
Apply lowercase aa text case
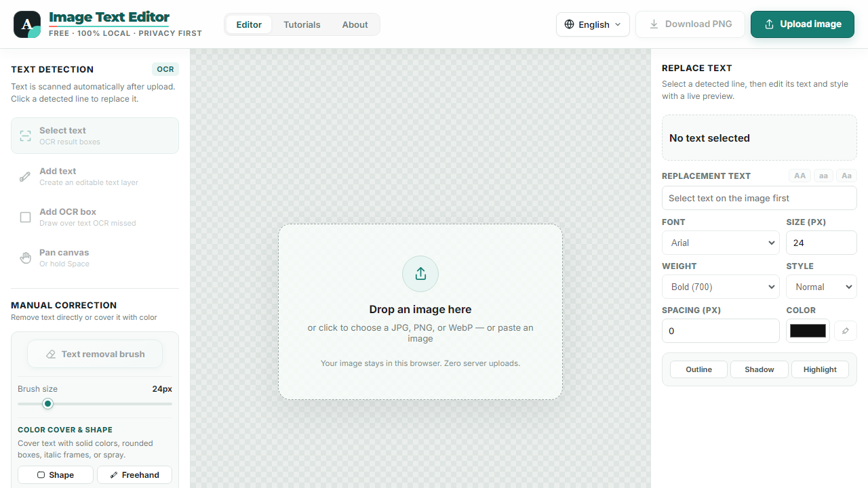(x=823, y=176)
